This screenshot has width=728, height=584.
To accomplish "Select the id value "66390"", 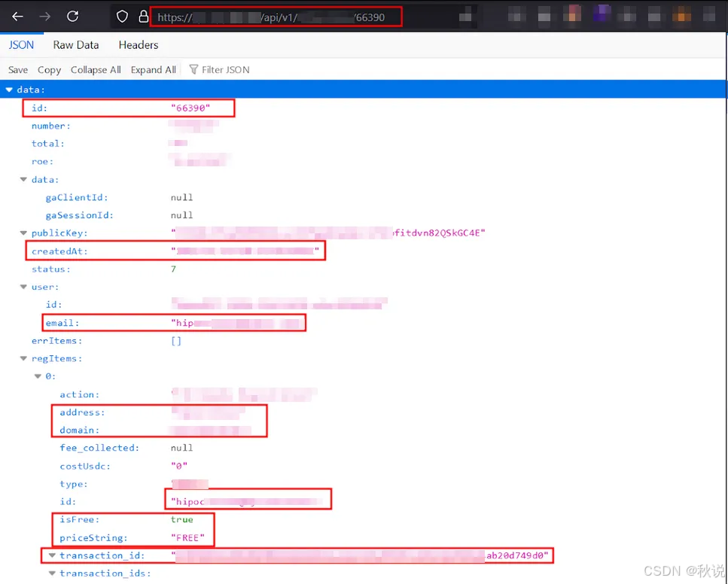I will pos(190,108).
